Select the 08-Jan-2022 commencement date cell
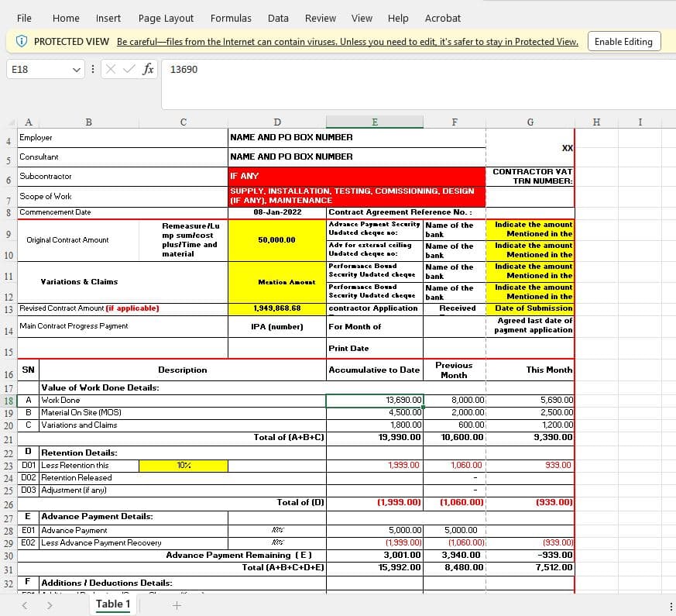 coord(277,212)
